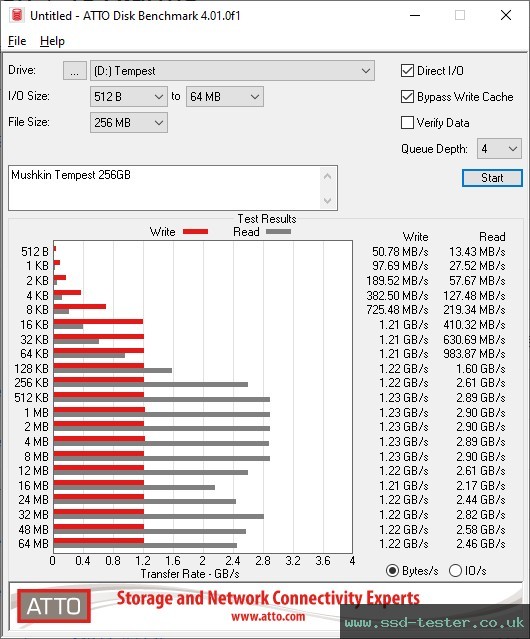Click the description box scroll down arrow
The image size is (530, 639).
coord(328,201)
